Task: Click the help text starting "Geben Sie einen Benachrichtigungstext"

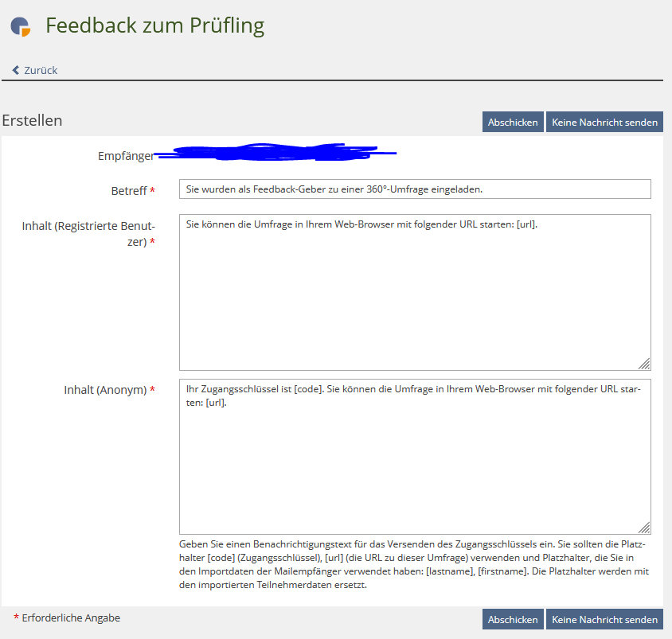Action: (x=414, y=564)
